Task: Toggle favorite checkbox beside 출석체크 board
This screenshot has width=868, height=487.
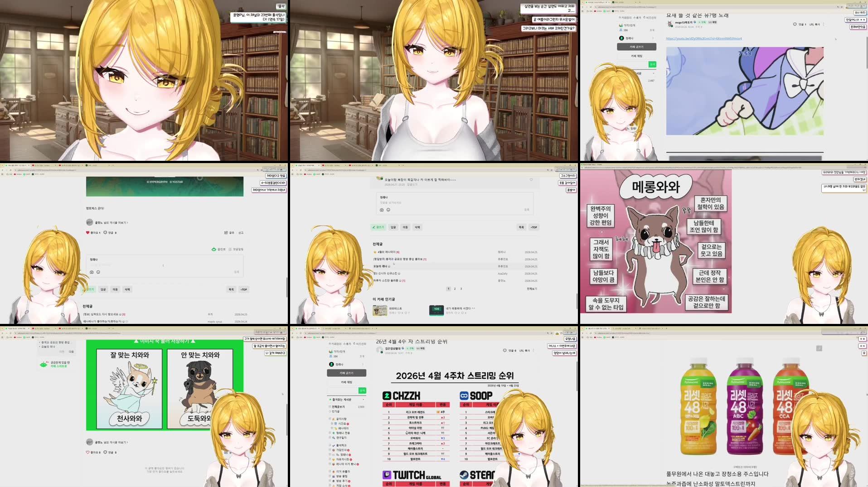Action: pyautogui.click(x=330, y=445)
